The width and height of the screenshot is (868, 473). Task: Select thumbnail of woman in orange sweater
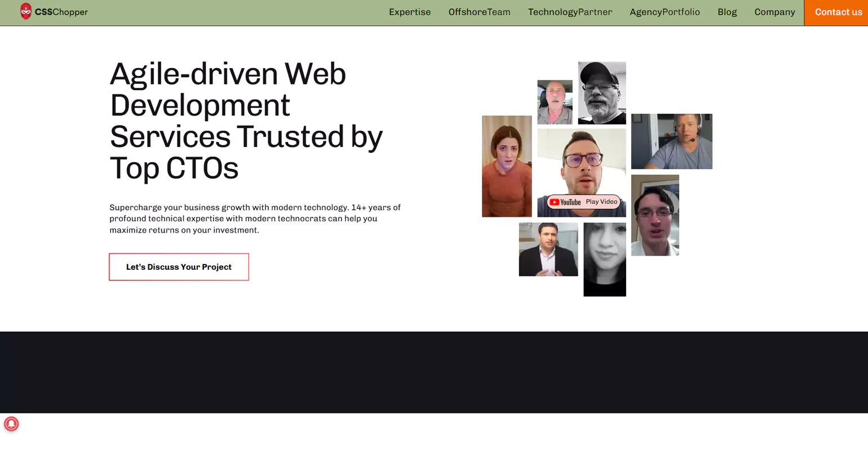coord(506,166)
